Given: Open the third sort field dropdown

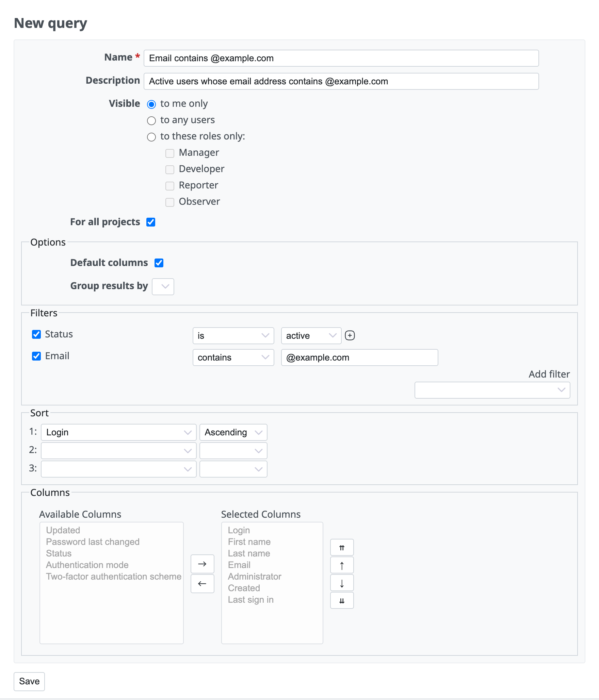Looking at the screenshot, I should click(119, 469).
